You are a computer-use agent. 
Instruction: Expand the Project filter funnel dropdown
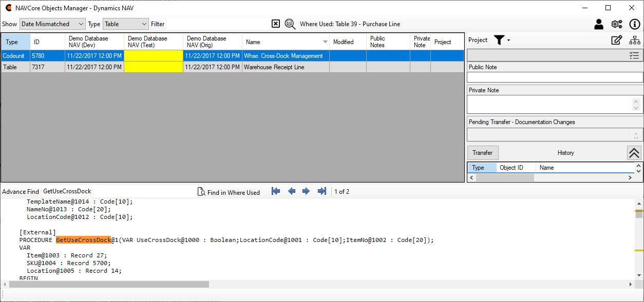502,40
